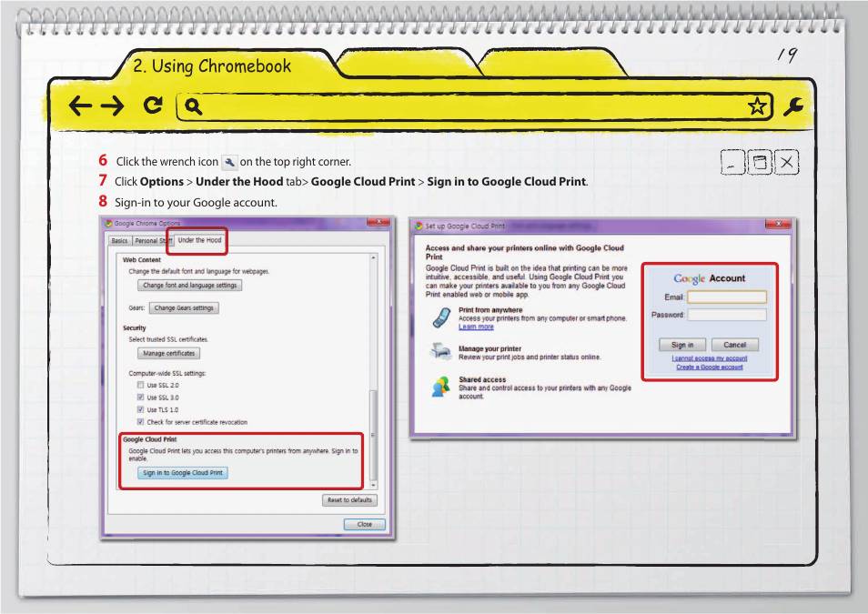Click the Password input field
The height and width of the screenshot is (614, 868).
point(727,315)
